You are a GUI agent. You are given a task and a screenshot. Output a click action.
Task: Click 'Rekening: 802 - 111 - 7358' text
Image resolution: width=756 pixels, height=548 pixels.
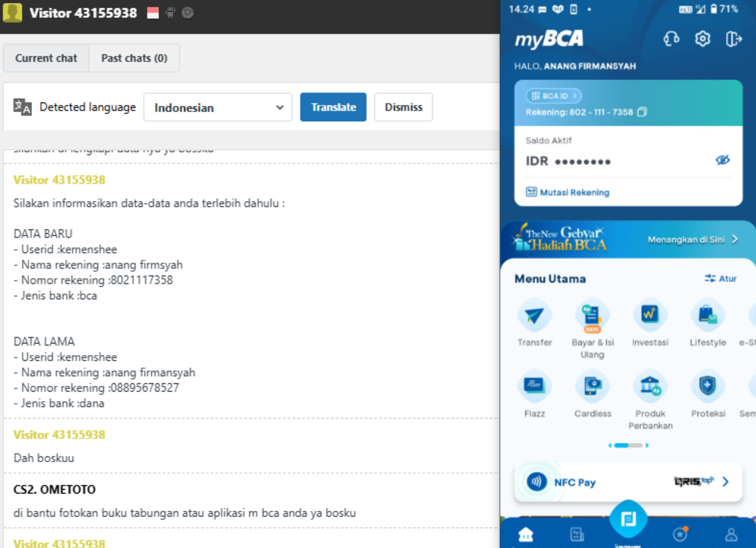(579, 112)
